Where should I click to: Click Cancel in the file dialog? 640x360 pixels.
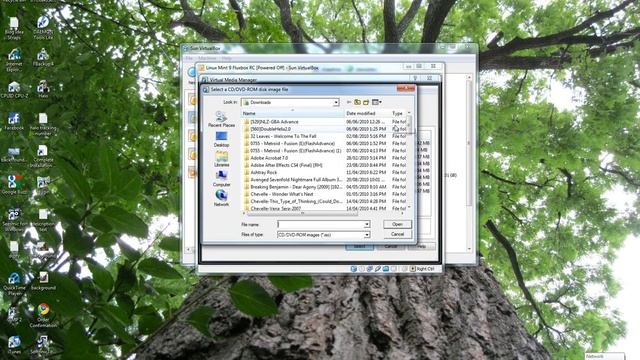coord(397,234)
